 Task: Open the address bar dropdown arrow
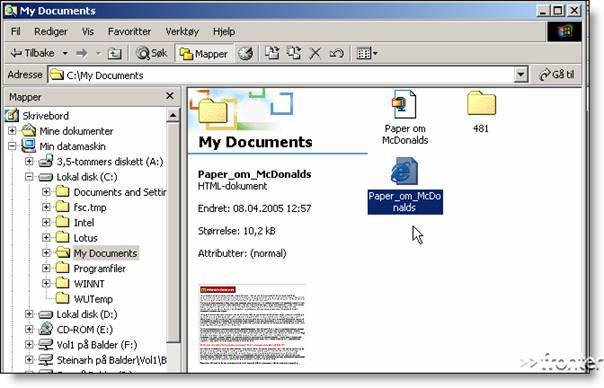pos(520,74)
